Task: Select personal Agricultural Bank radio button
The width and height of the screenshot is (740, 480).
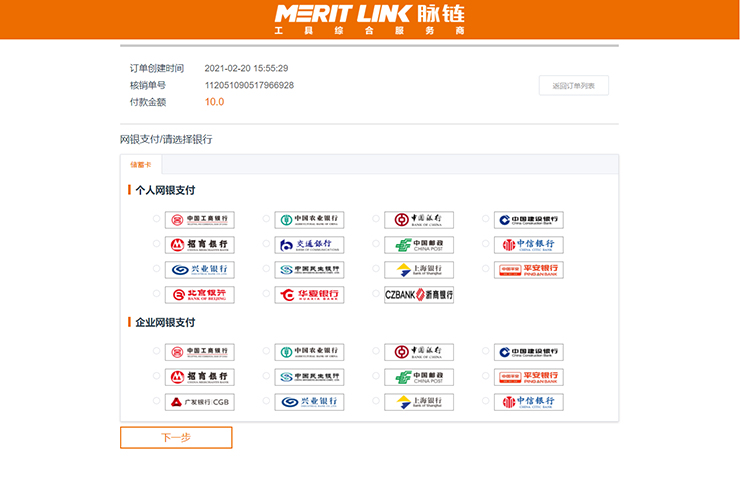Action: pyautogui.click(x=266, y=219)
